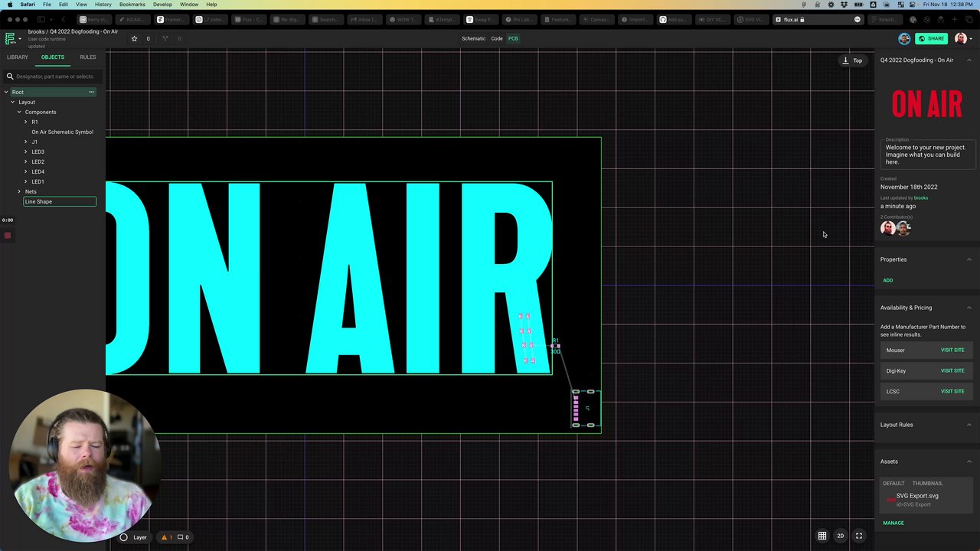Screen dimensions: 980x551
Task: Select the R1 resistor on the board
Action: (x=555, y=346)
